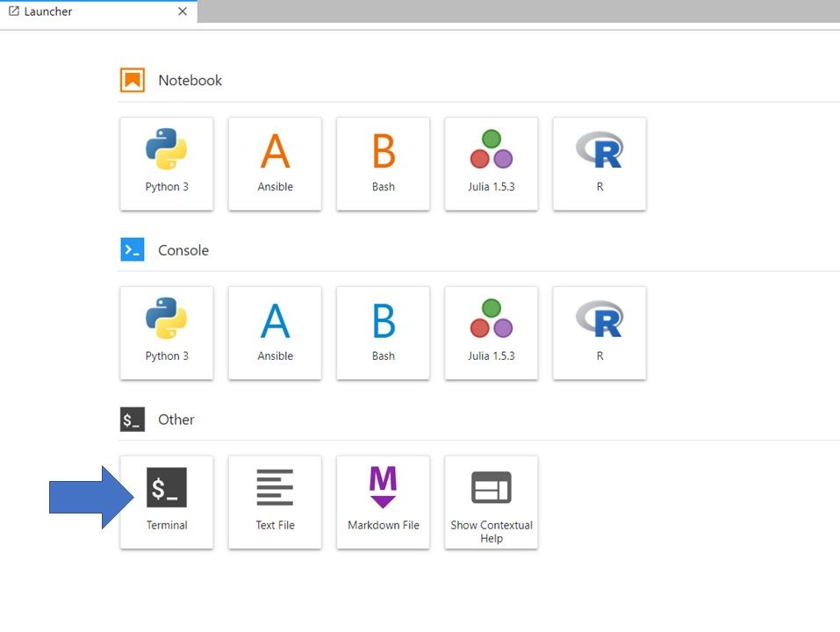Image resolution: width=840 pixels, height=632 pixels.
Task: Open a Python 3 console
Action: click(167, 334)
